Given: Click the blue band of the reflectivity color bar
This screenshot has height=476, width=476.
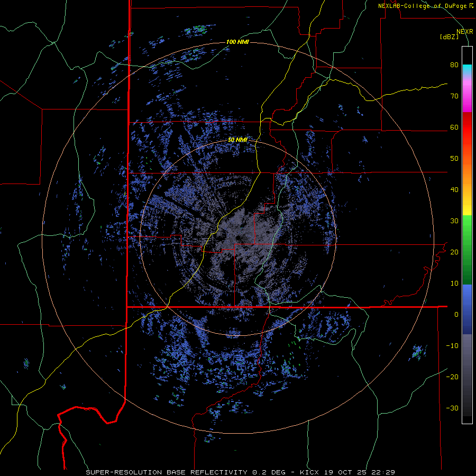Looking at the screenshot, I should tap(467, 309).
